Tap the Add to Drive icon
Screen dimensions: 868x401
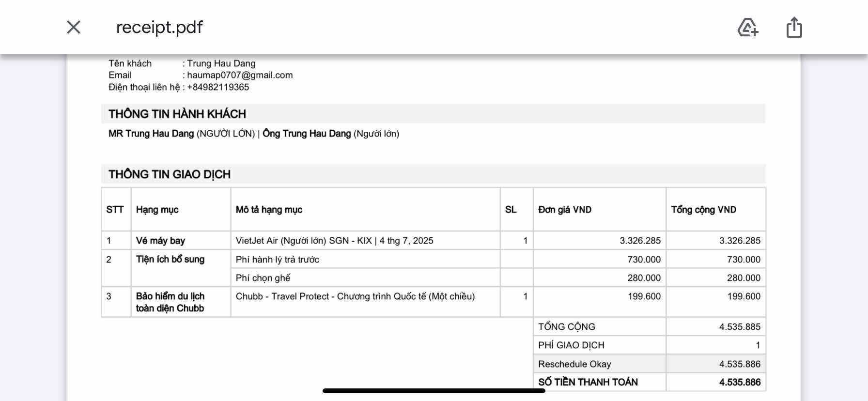click(x=747, y=27)
